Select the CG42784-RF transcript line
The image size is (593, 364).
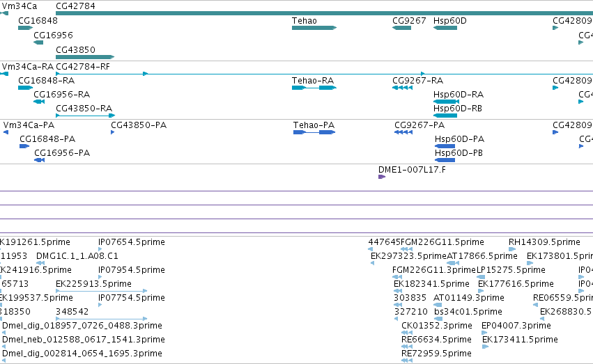point(325,74)
